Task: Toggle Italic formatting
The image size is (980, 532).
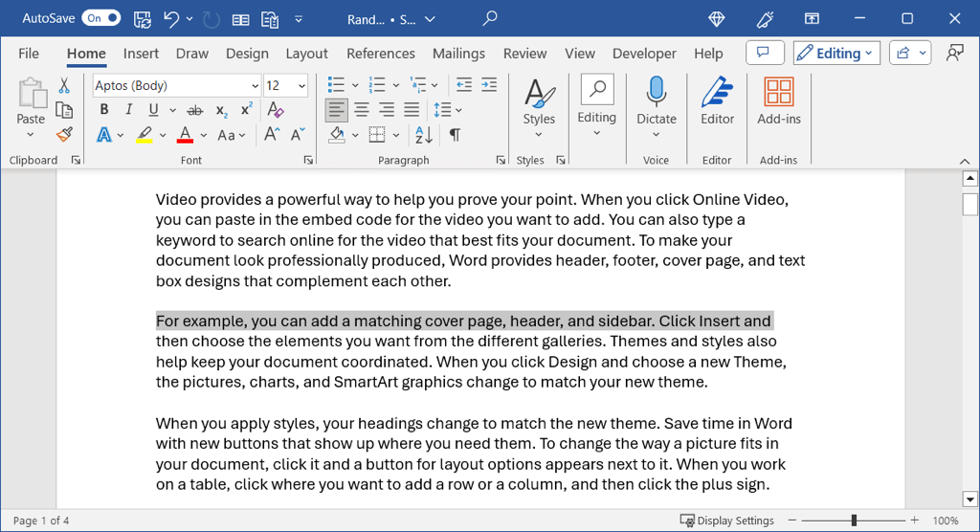Action: click(x=128, y=110)
